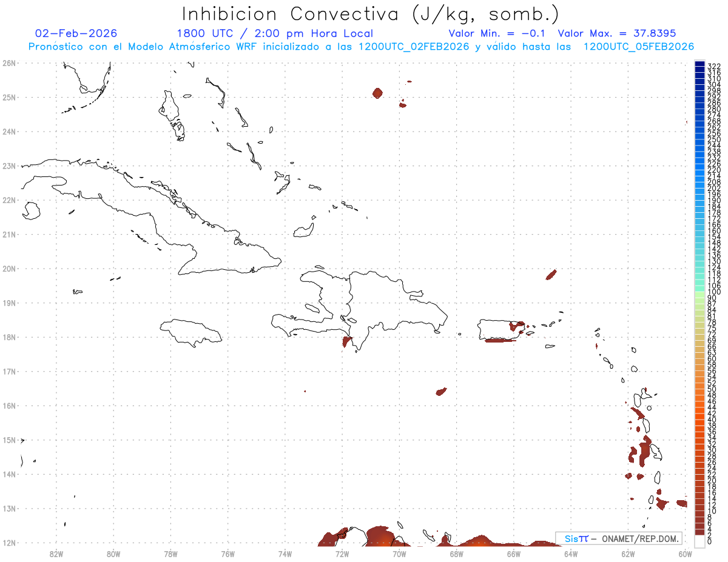The width and height of the screenshot is (728, 562).
Task: Click the "15N" latitude label
Action: (x=8, y=440)
